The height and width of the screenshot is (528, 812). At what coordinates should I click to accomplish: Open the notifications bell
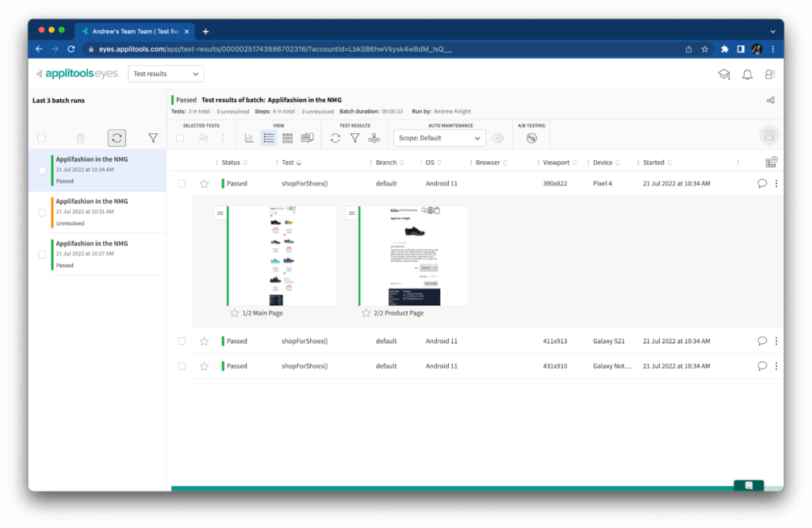coord(747,75)
